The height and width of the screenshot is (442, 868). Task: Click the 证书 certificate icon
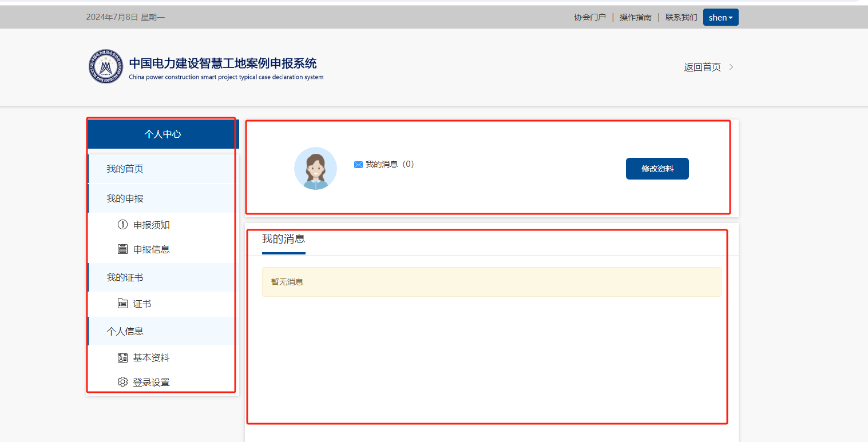tap(122, 304)
